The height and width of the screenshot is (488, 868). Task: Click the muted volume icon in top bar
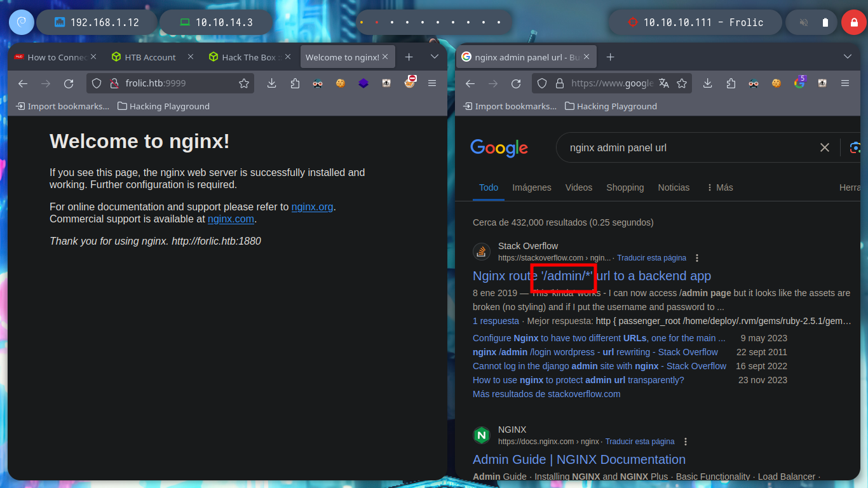[x=804, y=22]
